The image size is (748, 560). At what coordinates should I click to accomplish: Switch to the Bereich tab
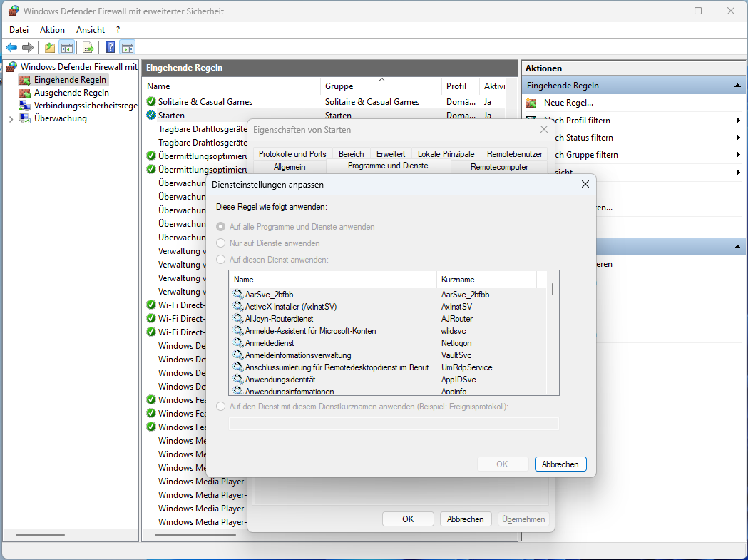click(x=351, y=153)
